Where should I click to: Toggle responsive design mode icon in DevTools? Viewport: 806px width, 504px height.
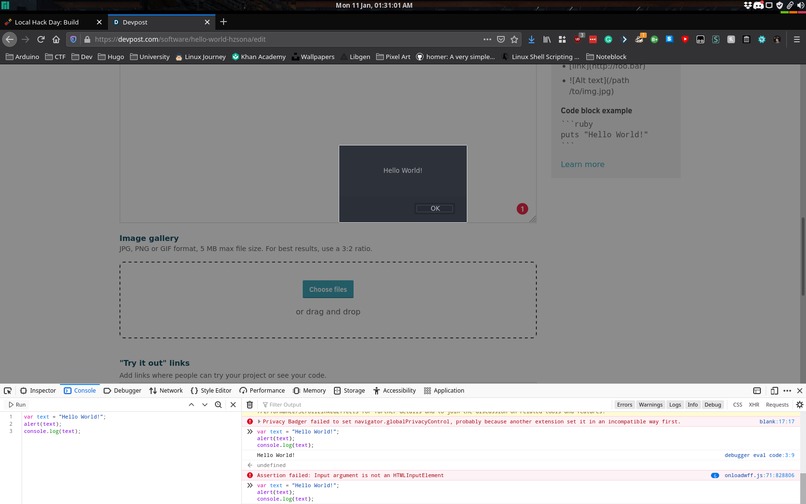(x=774, y=391)
